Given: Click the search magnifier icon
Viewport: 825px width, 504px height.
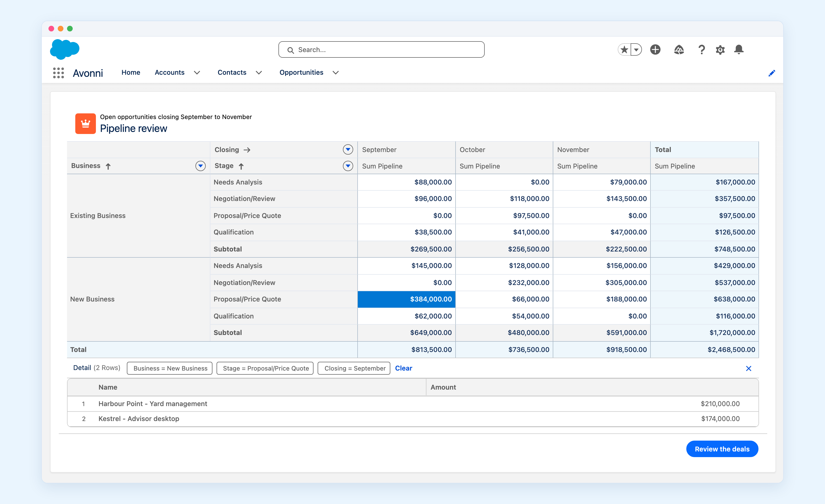Looking at the screenshot, I should coord(291,50).
